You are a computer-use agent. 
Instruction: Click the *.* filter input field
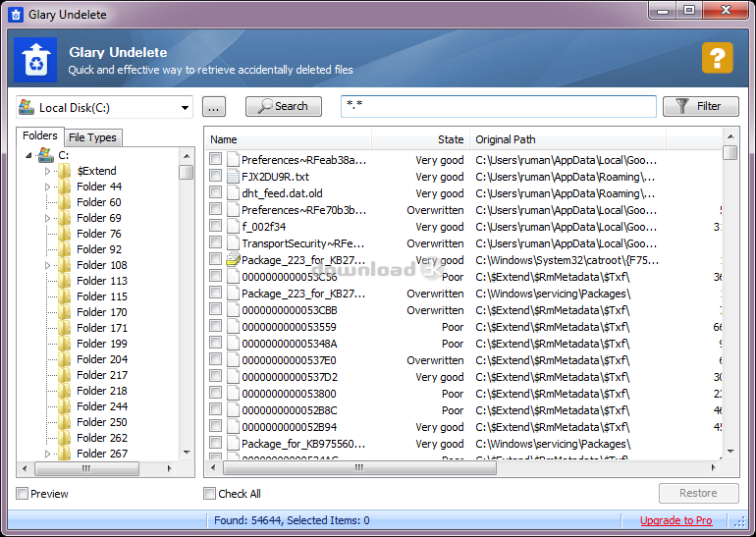point(499,106)
